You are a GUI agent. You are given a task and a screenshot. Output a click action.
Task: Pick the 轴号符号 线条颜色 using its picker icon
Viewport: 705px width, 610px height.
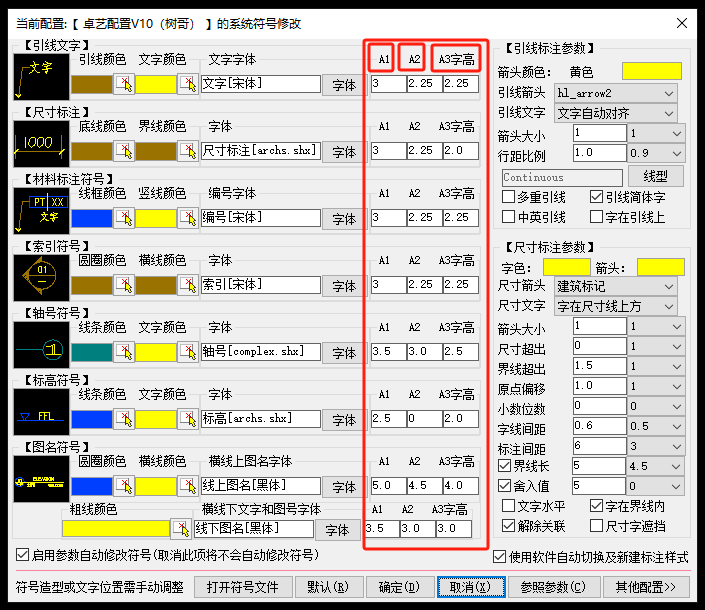tap(124, 351)
